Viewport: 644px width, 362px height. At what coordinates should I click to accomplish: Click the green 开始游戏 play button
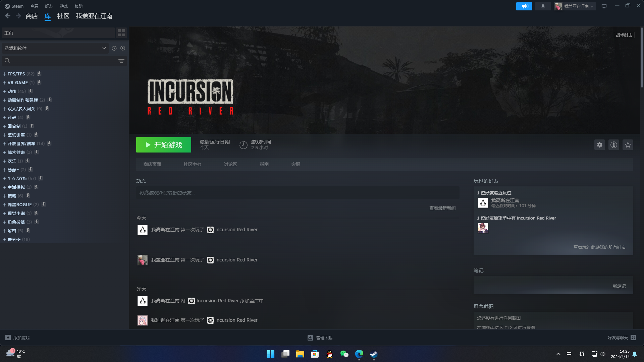point(164,145)
